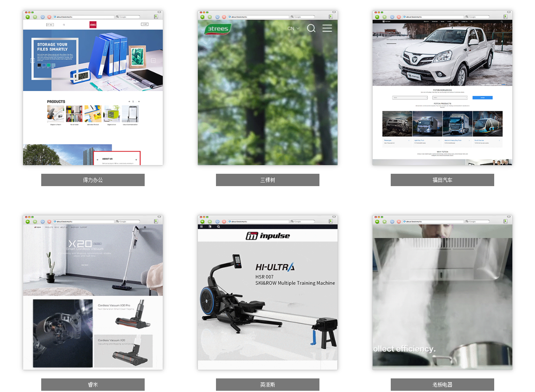
Task: Open the hamburger menu on 3trees preview
Action: coord(327,28)
